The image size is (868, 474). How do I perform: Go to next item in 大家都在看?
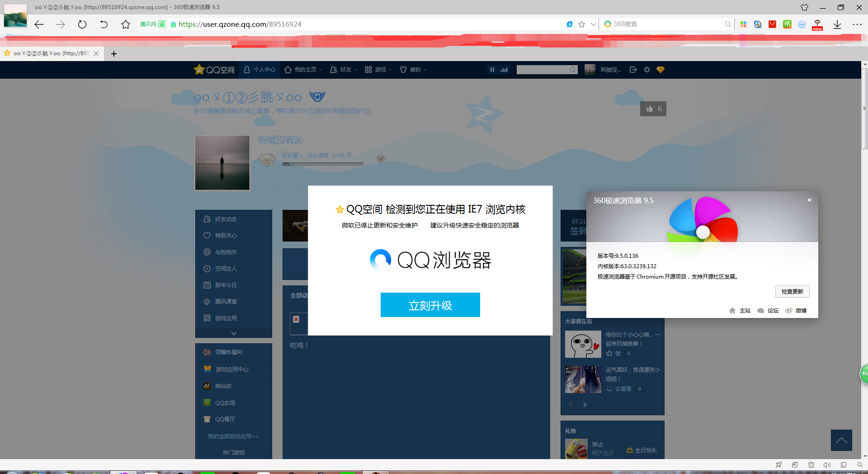(585, 405)
